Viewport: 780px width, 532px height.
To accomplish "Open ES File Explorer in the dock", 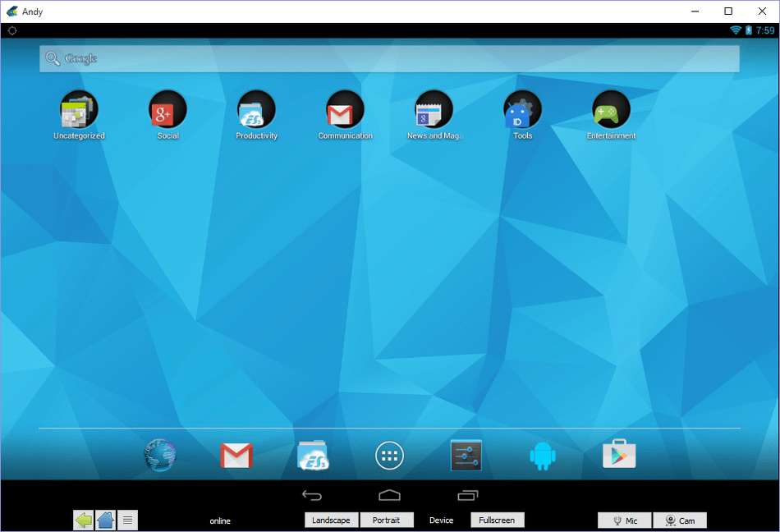I will pyautogui.click(x=313, y=455).
